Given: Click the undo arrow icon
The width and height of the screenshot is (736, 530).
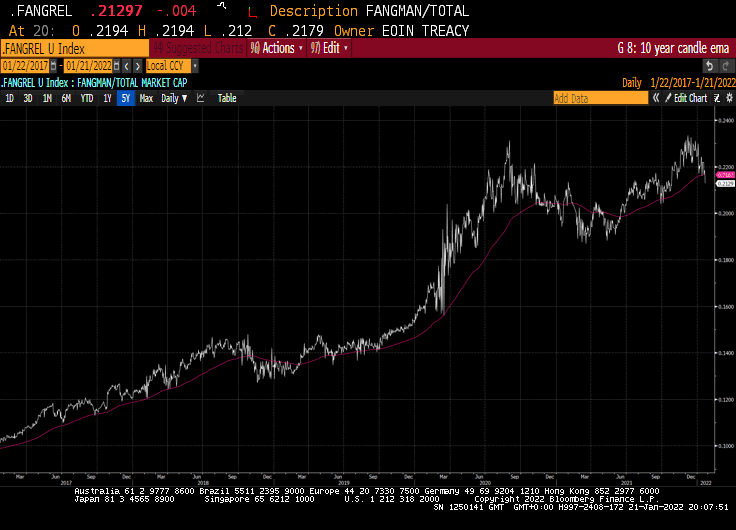Looking at the screenshot, I should click(710, 66).
